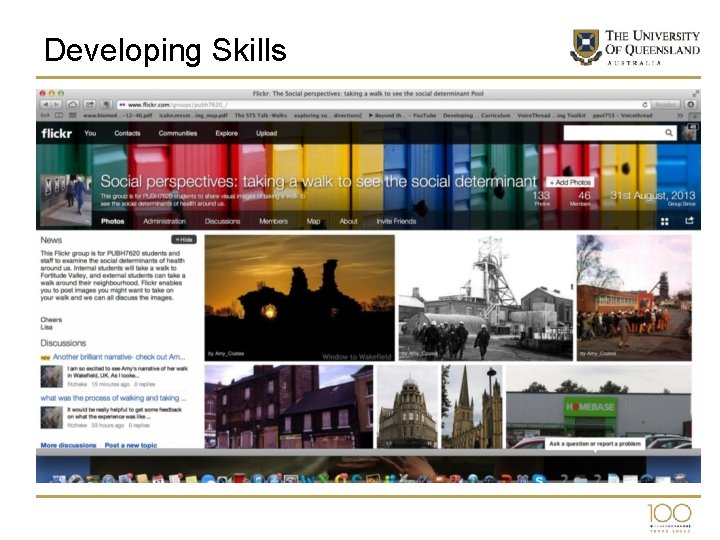Show more bookmarks via the chevron overflow
The width and height of the screenshot is (720, 540).
680,115
